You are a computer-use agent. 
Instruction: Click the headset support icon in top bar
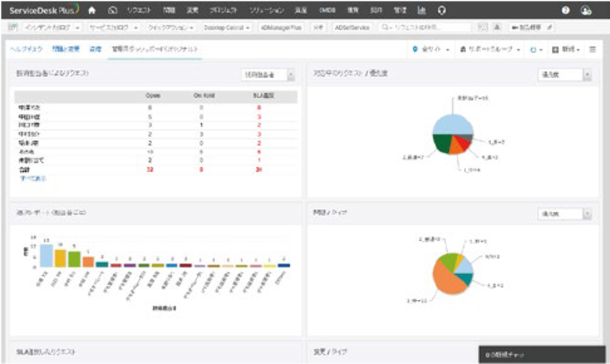click(441, 10)
